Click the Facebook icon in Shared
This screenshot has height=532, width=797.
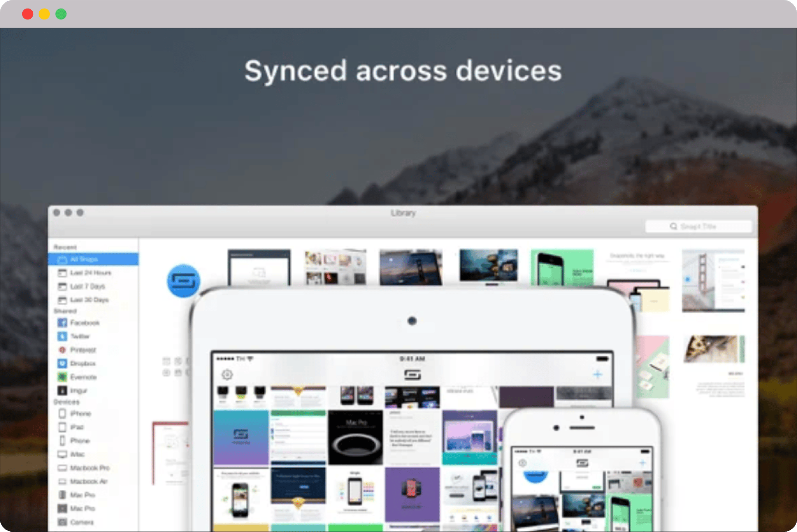tap(62, 323)
